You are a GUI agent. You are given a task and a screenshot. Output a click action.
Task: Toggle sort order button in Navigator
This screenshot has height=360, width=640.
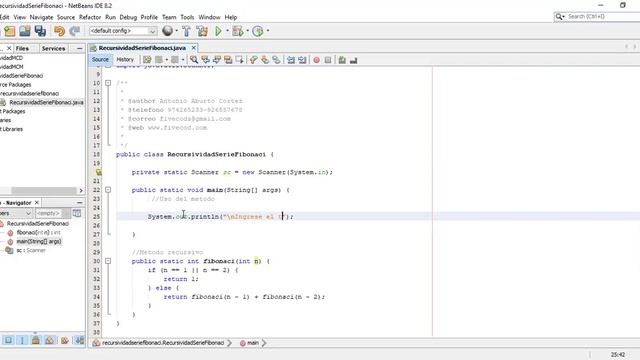[80, 340]
